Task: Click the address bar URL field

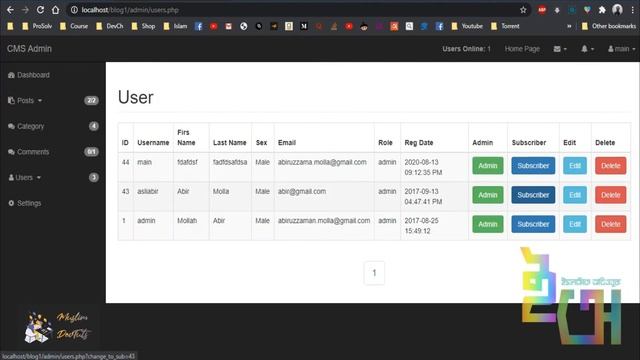Action: 294,10
